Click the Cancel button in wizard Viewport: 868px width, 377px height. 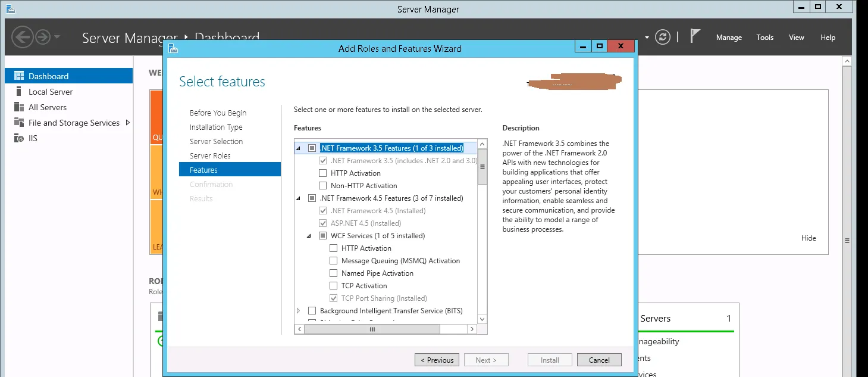click(599, 360)
